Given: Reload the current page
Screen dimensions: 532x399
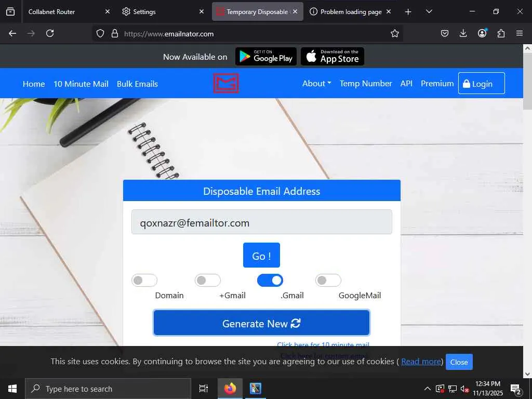Looking at the screenshot, I should tap(50, 33).
